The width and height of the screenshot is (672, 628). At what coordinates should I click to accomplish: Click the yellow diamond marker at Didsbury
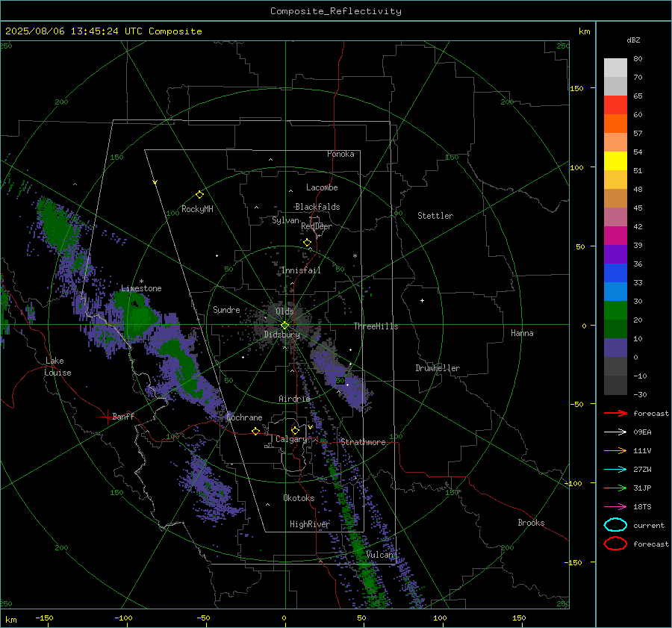pyautogui.click(x=284, y=326)
